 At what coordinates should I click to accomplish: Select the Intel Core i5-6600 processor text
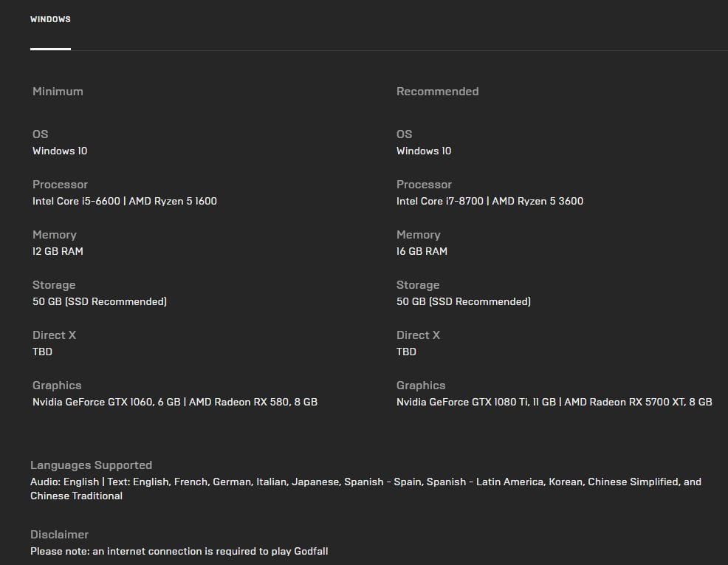(76, 201)
